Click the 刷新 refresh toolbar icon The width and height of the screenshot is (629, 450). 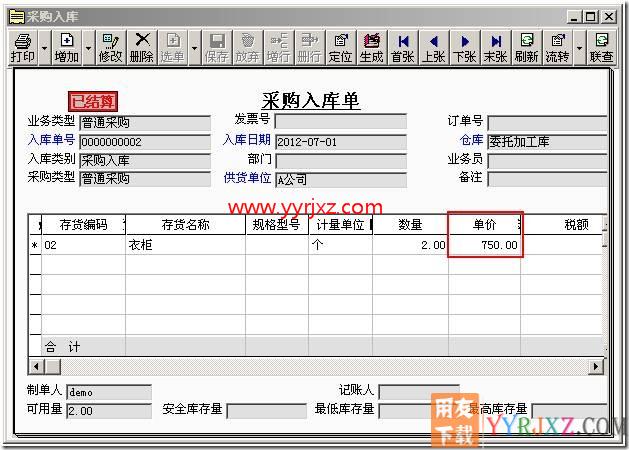527,48
